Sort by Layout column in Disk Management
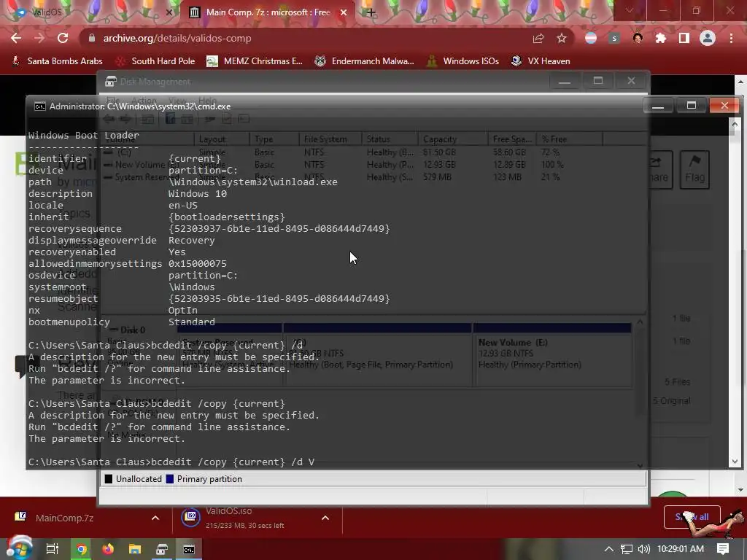The height and width of the screenshot is (560, 747). [222, 139]
